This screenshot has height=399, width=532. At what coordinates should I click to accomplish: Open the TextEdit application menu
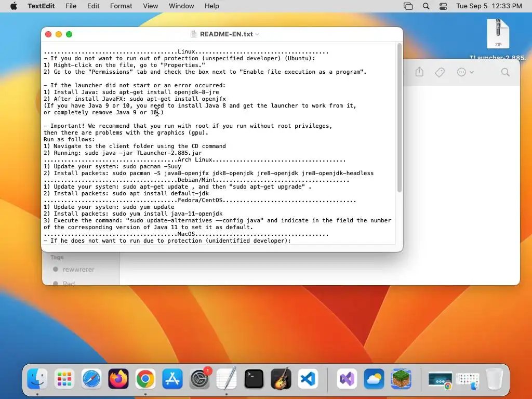coord(41,6)
